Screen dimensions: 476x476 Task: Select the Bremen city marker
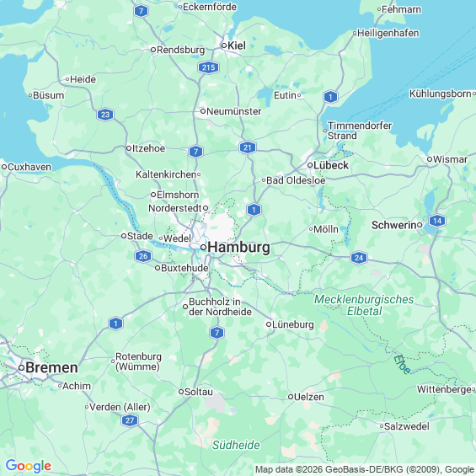pos(21,368)
